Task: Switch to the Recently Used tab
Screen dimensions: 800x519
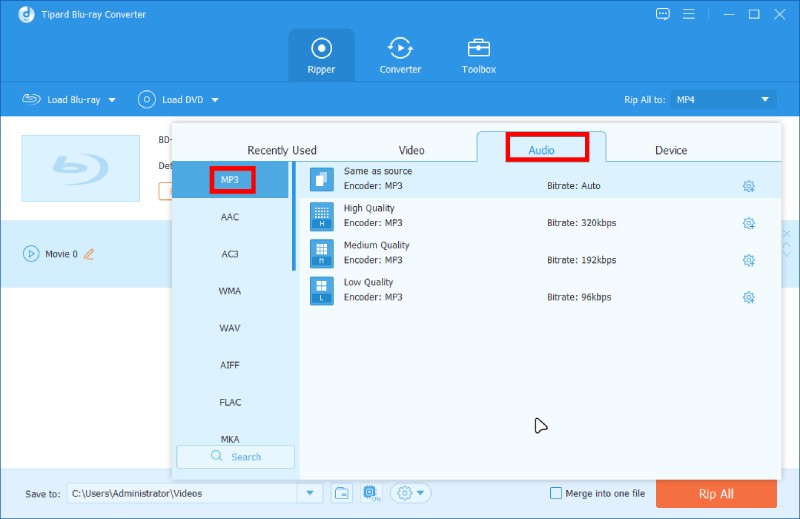Action: [x=282, y=150]
